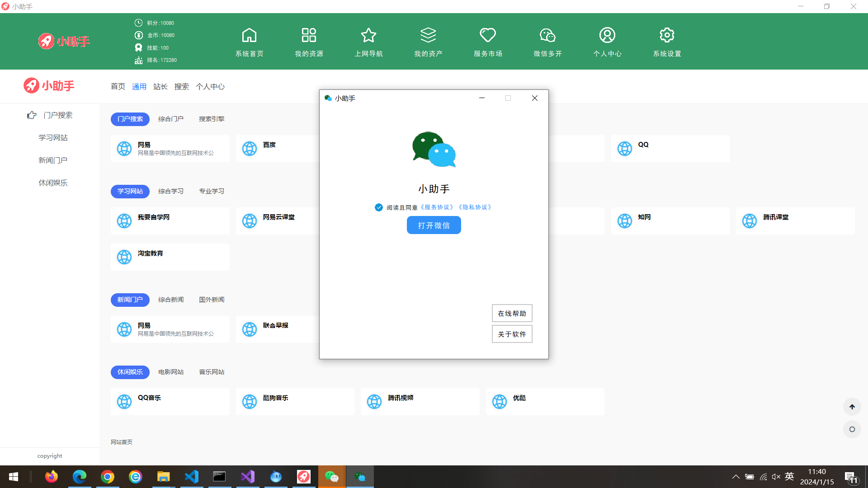This screenshot has width=868, height=488.
Task: Open the 腾讯视频 site card
Action: 420,401
